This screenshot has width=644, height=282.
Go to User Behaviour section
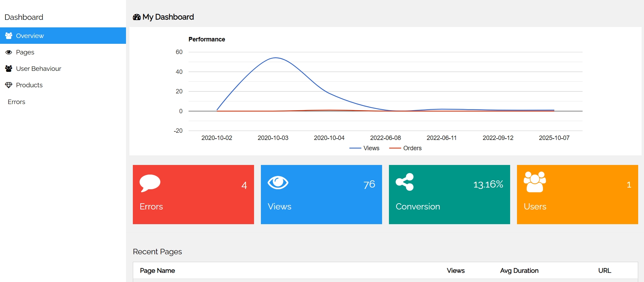63,68
